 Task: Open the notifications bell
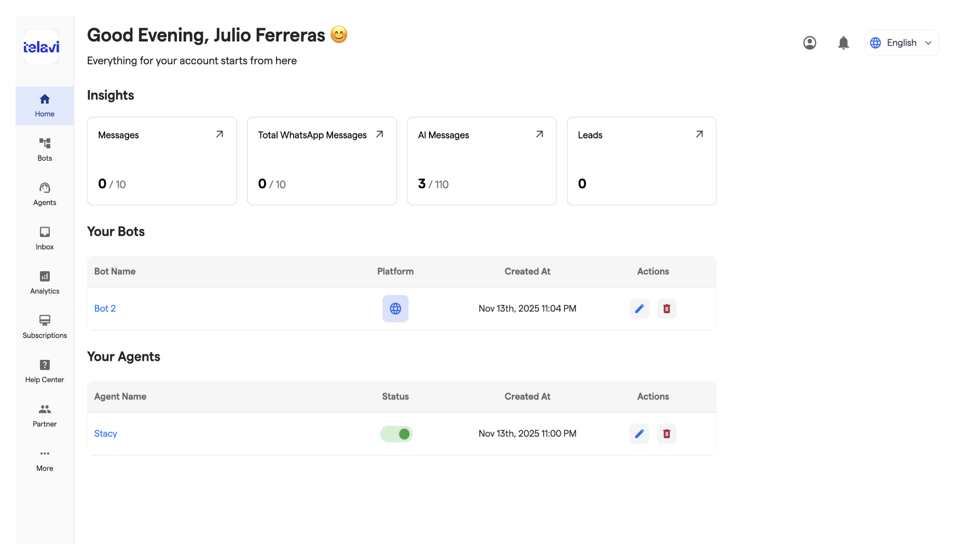click(843, 43)
